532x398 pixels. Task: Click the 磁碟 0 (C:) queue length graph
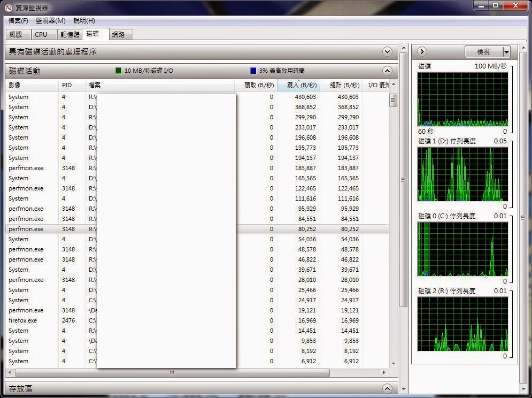(x=463, y=249)
